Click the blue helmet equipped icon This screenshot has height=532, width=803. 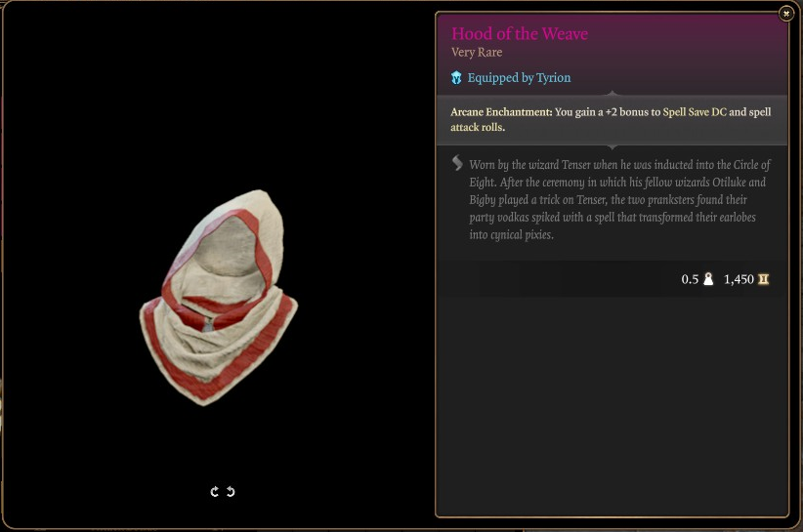click(456, 78)
